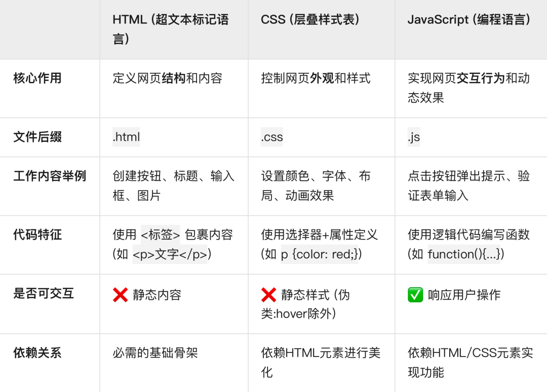Click the green checkmark beside 响应用户操作

(x=415, y=295)
